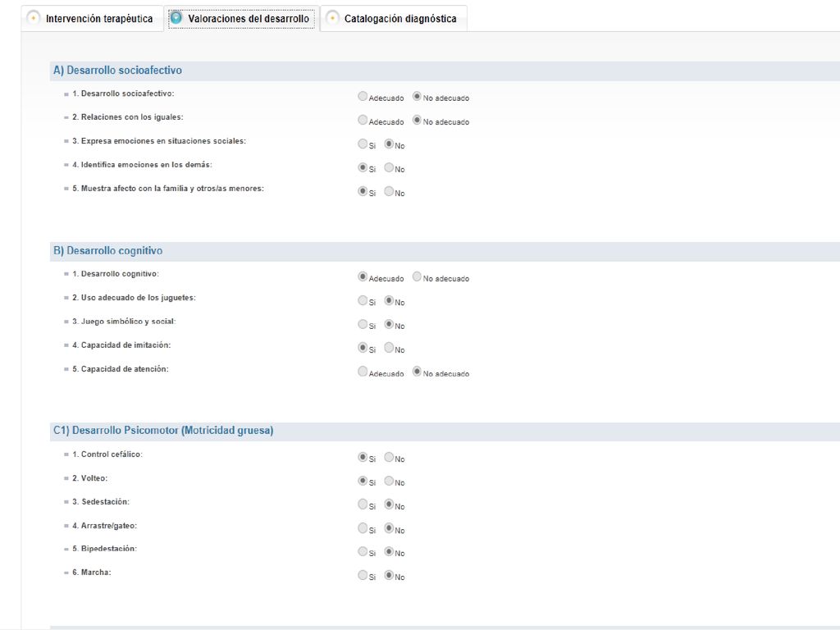
Task: Choose Si for Uso adecuado de los juguetes
Action: pos(363,300)
